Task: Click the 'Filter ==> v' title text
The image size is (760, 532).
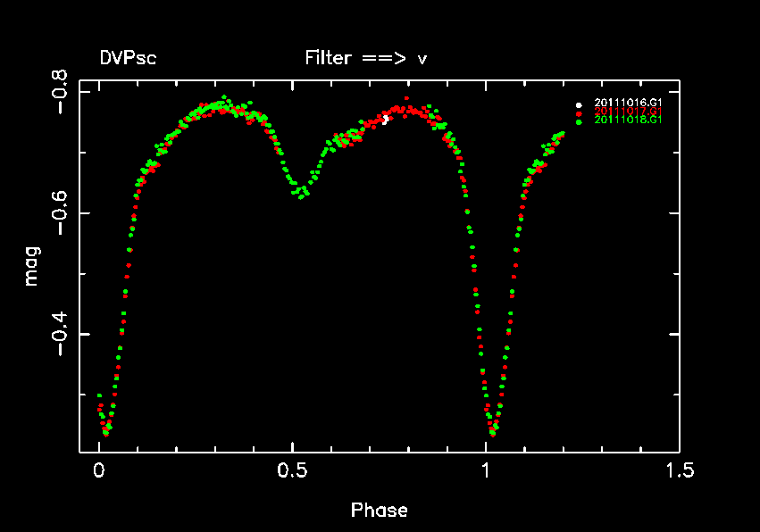Action: point(365,59)
